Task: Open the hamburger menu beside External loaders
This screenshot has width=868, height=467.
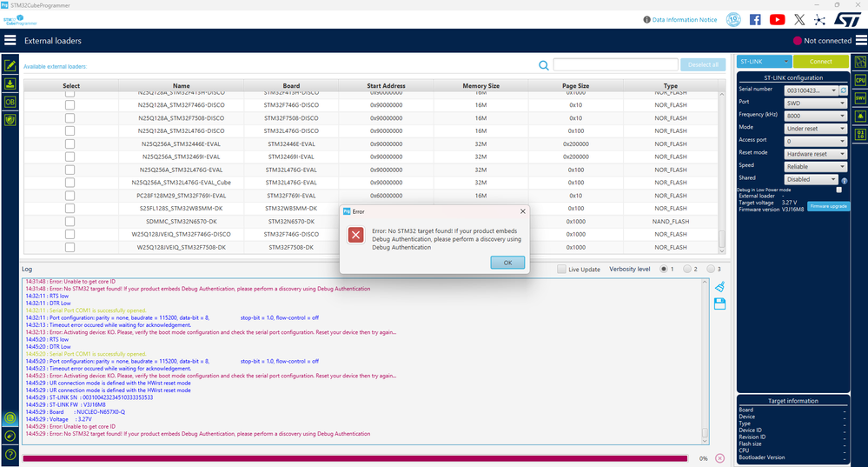Action: pos(10,41)
